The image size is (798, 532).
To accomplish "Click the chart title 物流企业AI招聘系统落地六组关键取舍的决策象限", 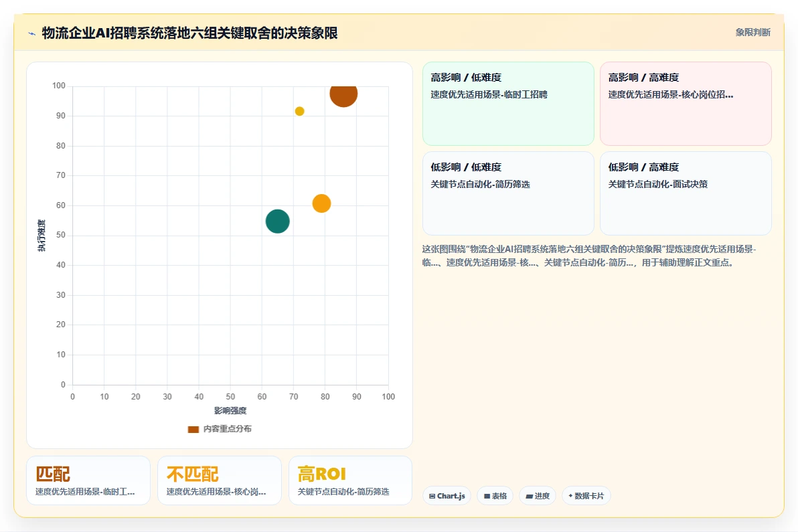I will (x=190, y=33).
